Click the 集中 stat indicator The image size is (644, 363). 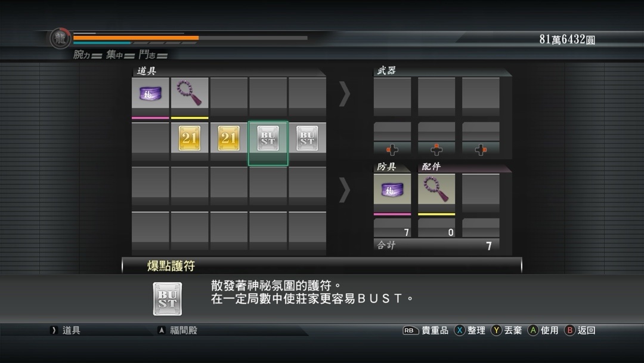point(120,55)
